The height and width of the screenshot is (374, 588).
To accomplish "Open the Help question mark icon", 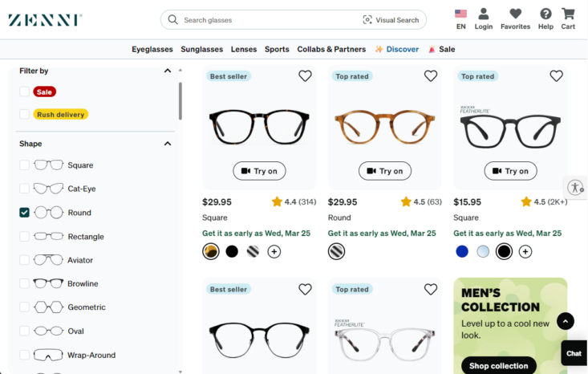I will click(545, 14).
